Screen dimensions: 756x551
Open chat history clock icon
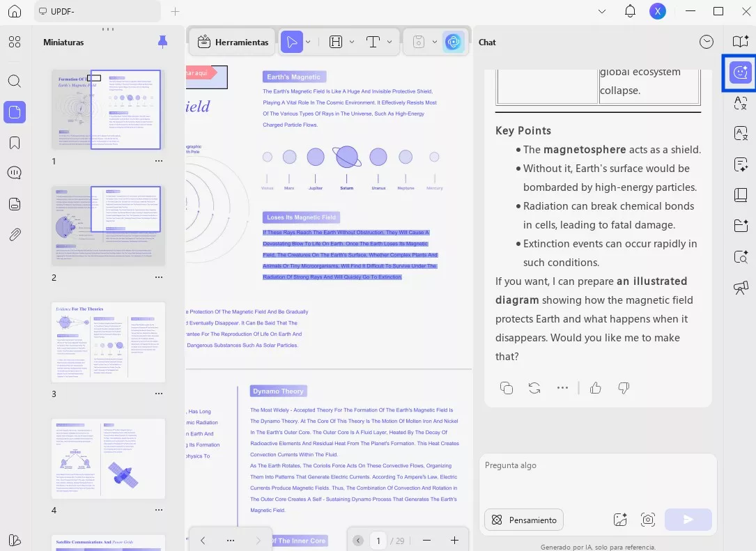pyautogui.click(x=707, y=42)
